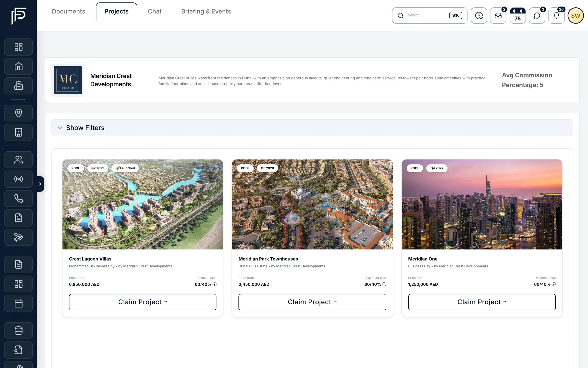Image resolution: width=588 pixels, height=368 pixels.
Task: Open notifications bell with badge 26
Action: coord(556,15)
